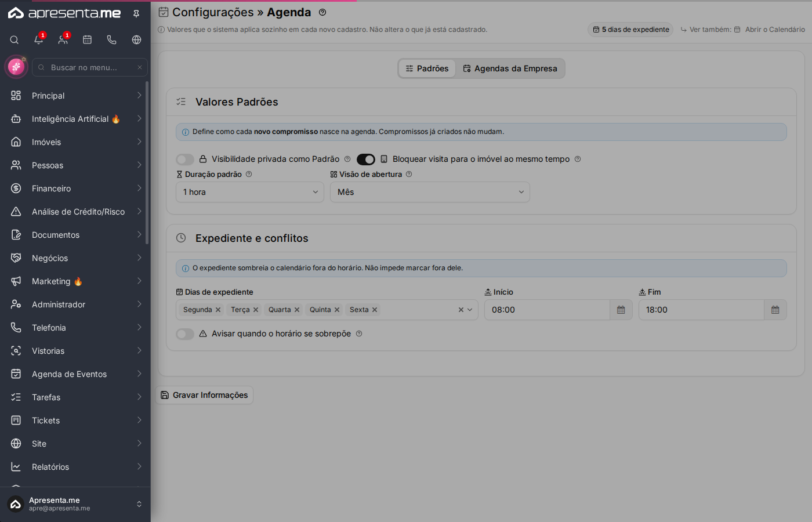This screenshot has height=522, width=812.
Task: Clear the menu search box
Action: tap(140, 67)
